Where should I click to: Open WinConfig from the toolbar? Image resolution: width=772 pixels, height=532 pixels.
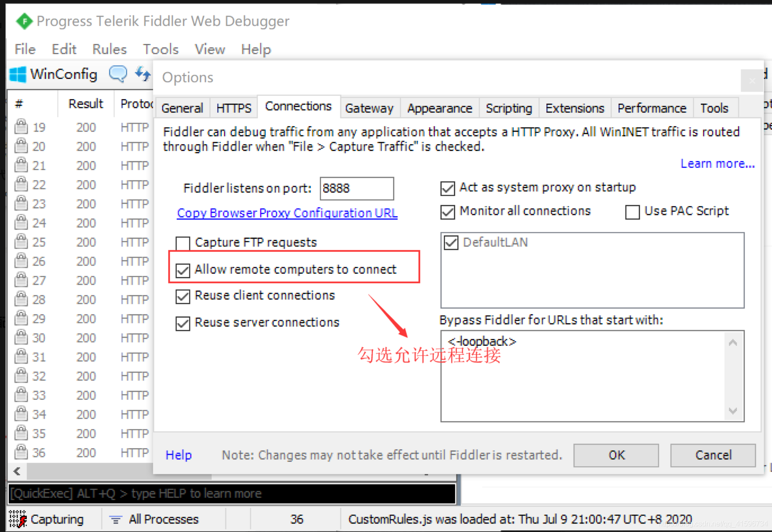click(53, 74)
